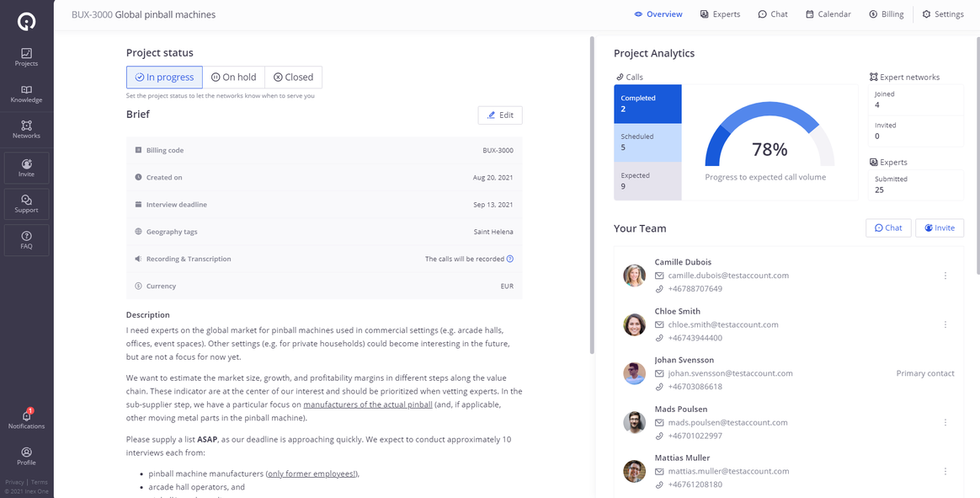This screenshot has width=980, height=498.
Task: Open options menu for Mads Poulsen
Action: 945,422
